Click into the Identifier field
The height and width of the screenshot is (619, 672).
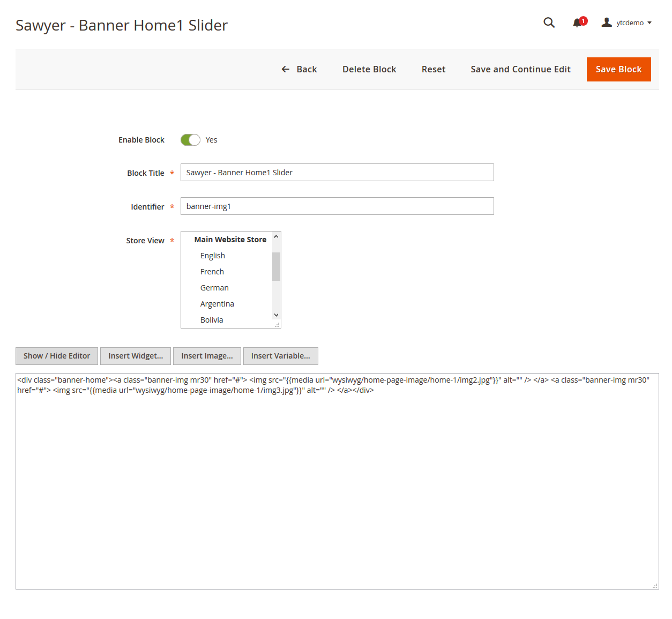click(337, 206)
